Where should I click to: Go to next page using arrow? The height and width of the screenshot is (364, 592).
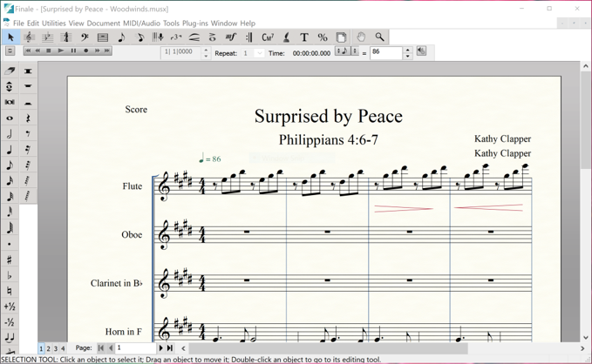[x=160, y=348]
